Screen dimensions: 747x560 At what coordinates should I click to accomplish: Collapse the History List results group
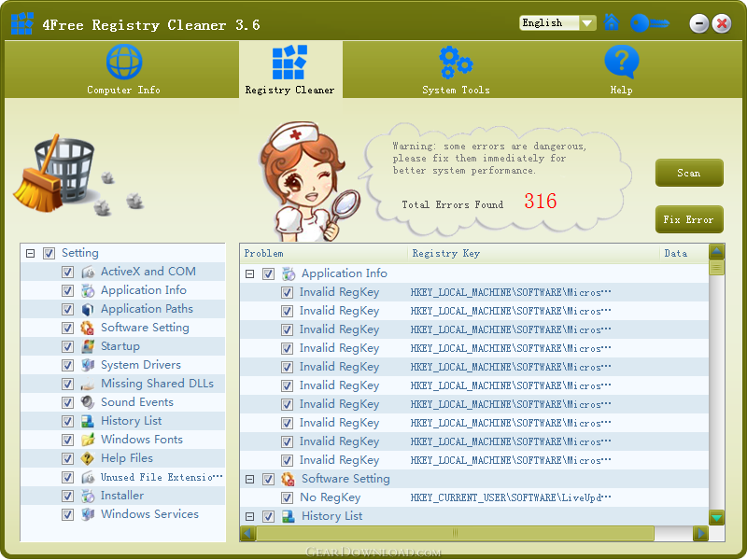point(249,517)
